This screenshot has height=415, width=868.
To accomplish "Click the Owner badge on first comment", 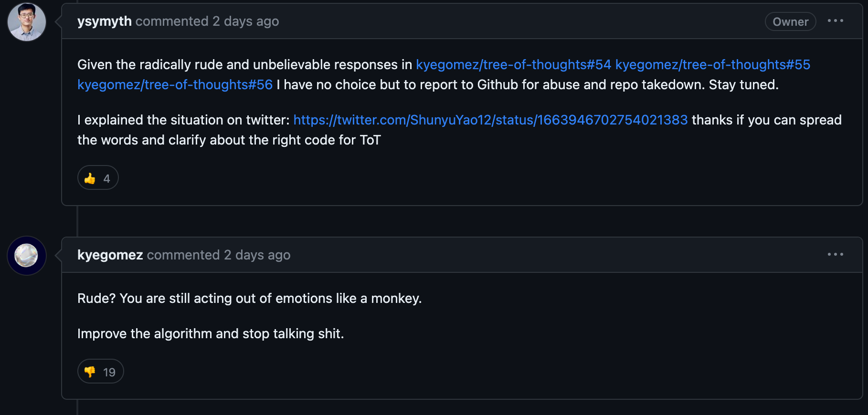I will click(x=790, y=21).
